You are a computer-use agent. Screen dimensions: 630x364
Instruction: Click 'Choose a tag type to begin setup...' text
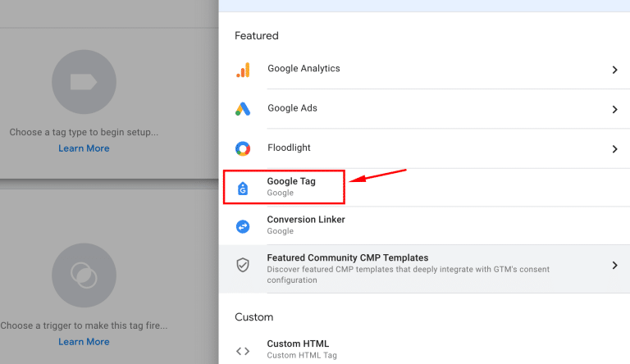pos(84,132)
